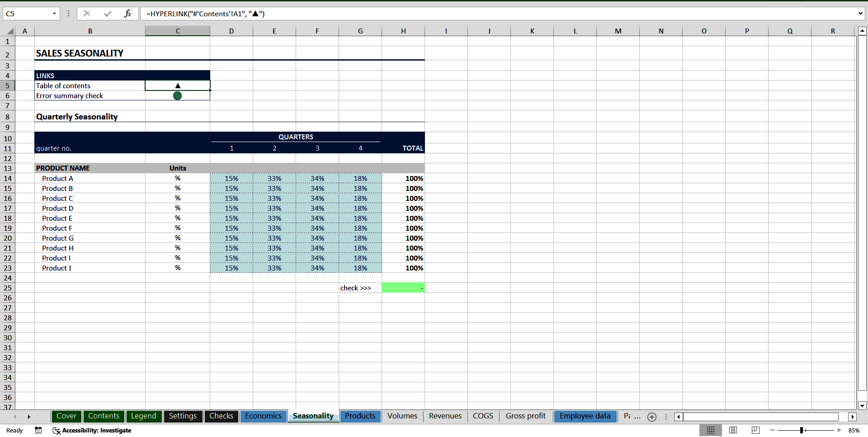868x437 pixels.
Task: Open the COGS sheet tab
Action: point(483,416)
